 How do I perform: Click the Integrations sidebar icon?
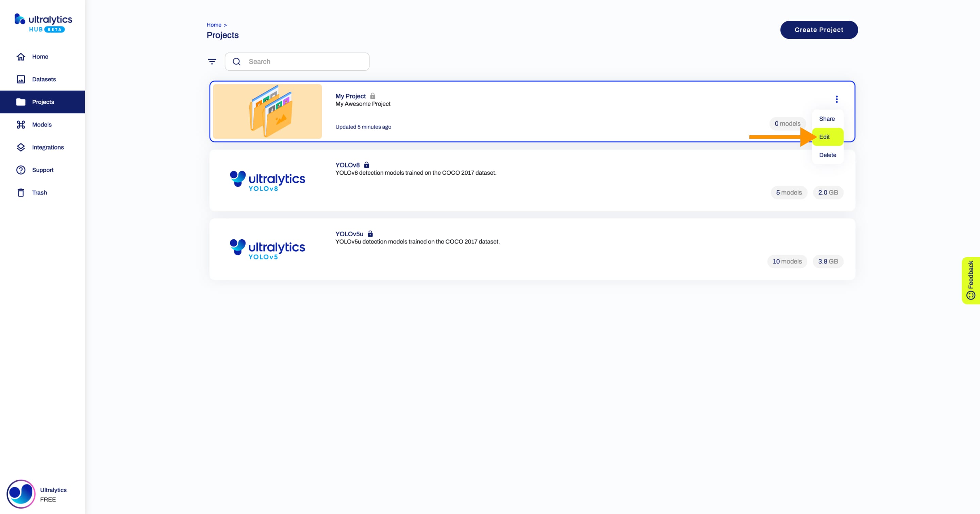pyautogui.click(x=21, y=147)
